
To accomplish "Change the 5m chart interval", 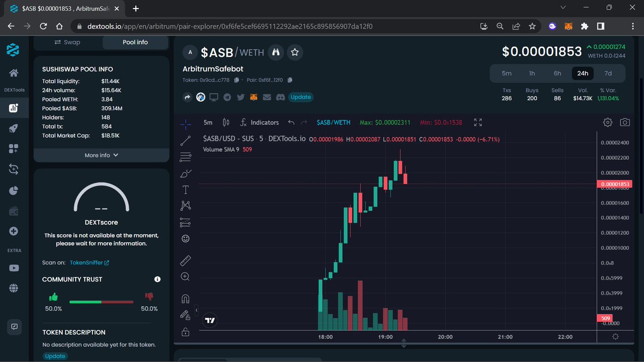I will (208, 122).
